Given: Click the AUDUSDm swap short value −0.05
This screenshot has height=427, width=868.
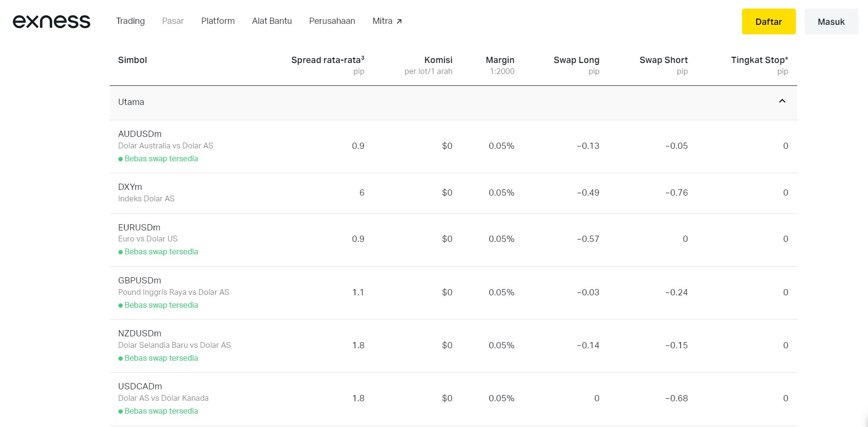Looking at the screenshot, I should (677, 146).
